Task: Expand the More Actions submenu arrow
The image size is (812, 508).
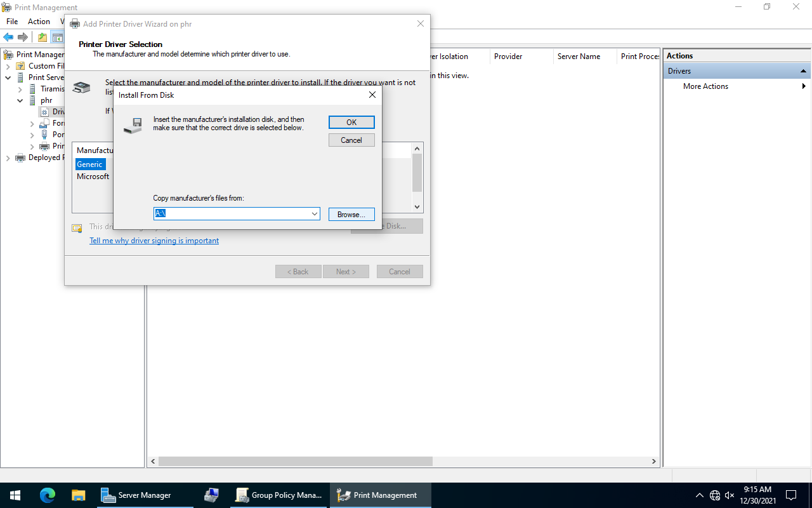Action: pos(804,86)
